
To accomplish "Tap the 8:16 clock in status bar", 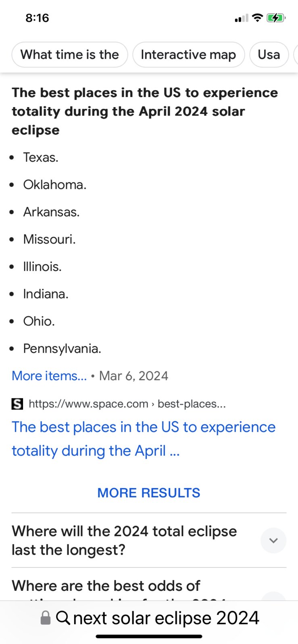I will tap(37, 18).
